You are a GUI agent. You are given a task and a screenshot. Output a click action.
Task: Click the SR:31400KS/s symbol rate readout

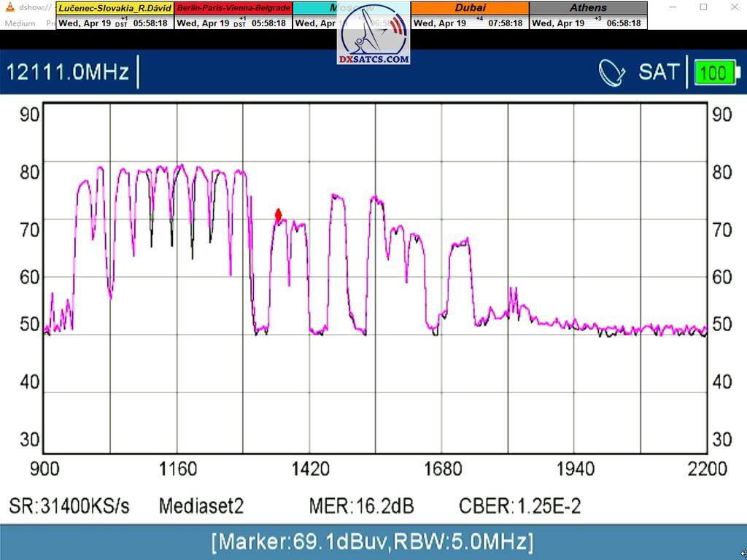(x=69, y=506)
